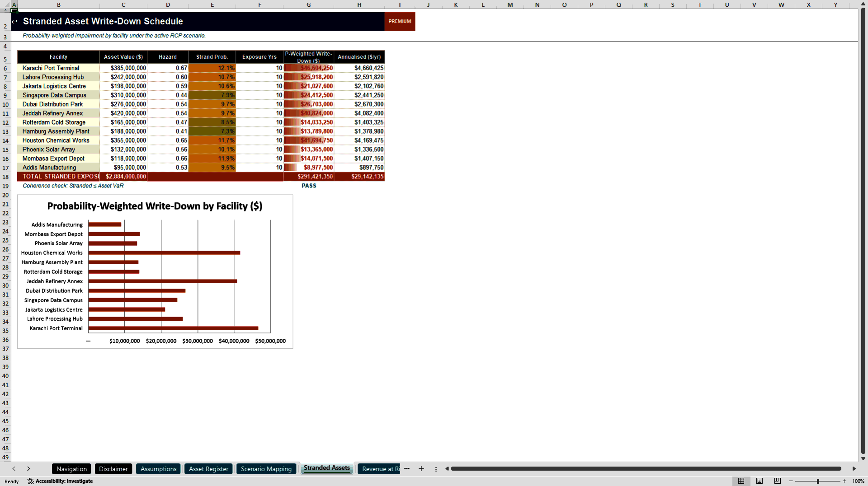
Task: Select the Stranded Assets sheet tab
Action: (327, 468)
